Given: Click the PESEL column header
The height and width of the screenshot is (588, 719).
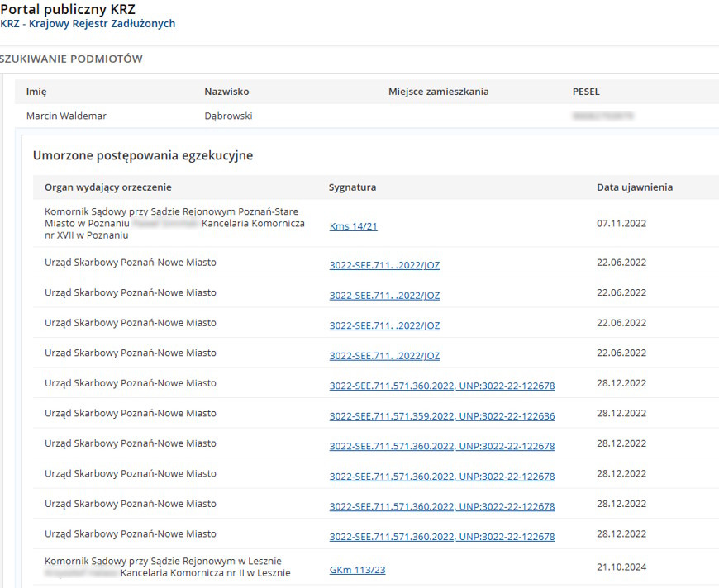Looking at the screenshot, I should click(586, 92).
